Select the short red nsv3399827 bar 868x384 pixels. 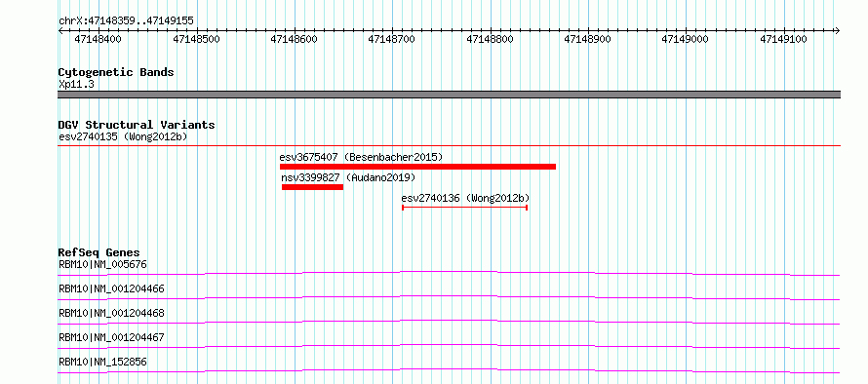coord(312,187)
